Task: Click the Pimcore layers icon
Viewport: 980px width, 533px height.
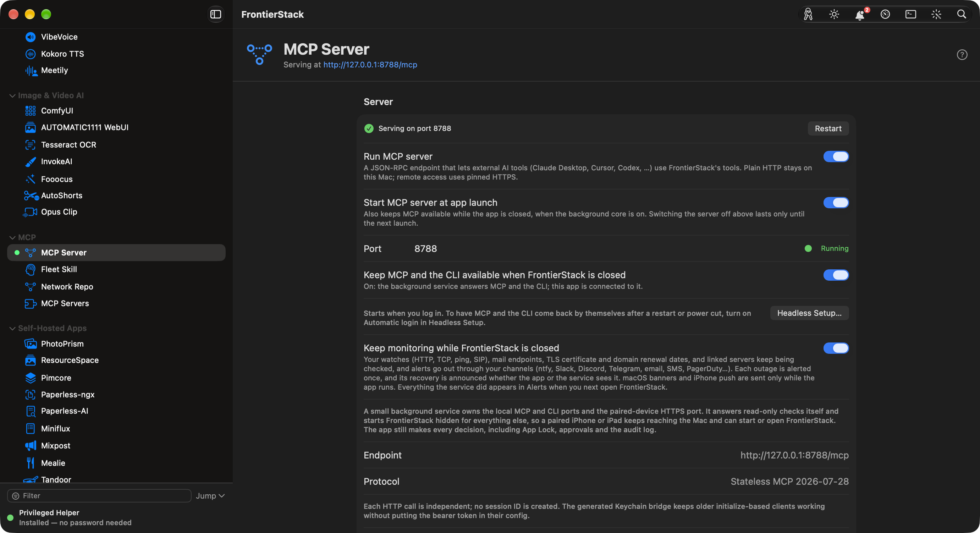Action: (x=31, y=378)
